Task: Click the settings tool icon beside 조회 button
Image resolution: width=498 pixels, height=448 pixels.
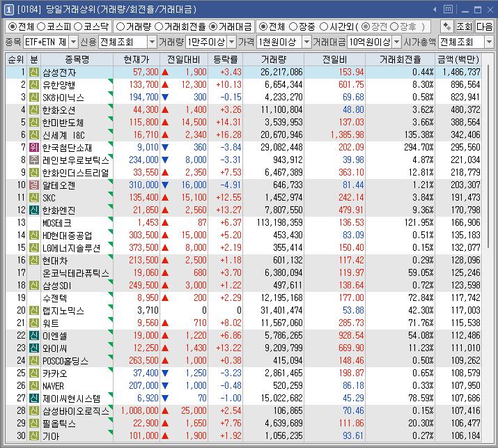Action: (447, 26)
